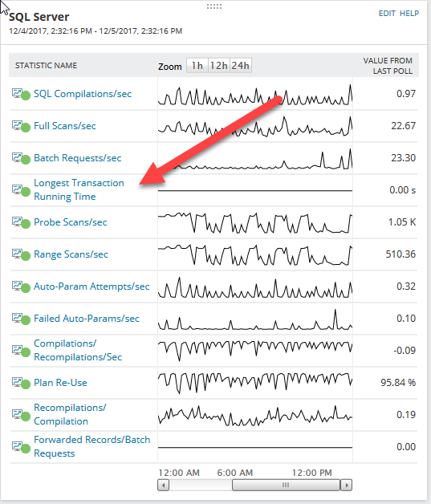Viewport: 431px width, 504px height.
Task: Click the 95.84 % last poll value
Action: (x=398, y=383)
